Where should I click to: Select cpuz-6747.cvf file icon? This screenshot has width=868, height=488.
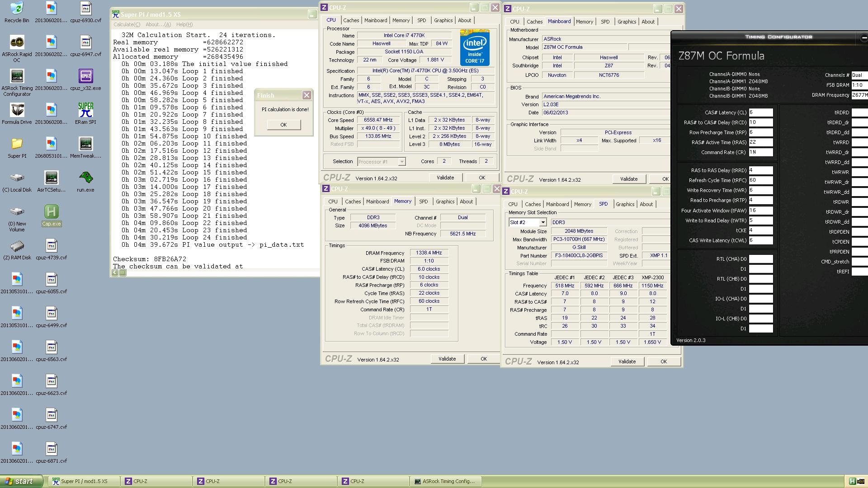pyautogui.click(x=51, y=419)
